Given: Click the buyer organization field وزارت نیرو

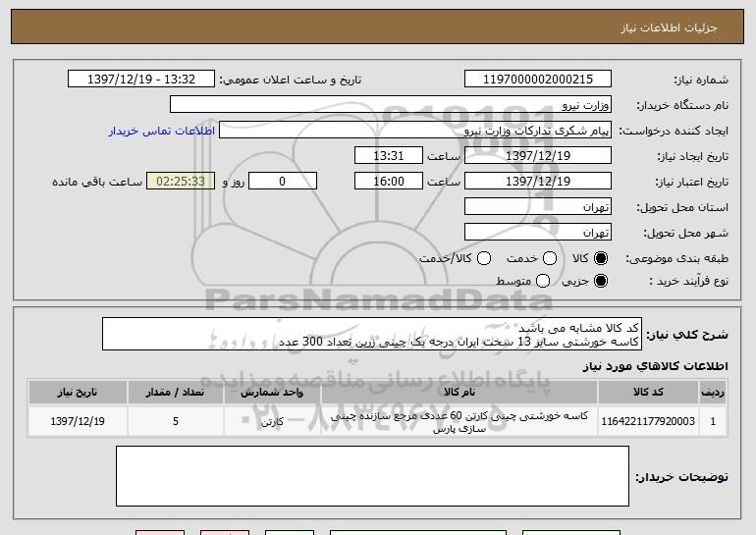Looking at the screenshot, I should coord(391,105).
